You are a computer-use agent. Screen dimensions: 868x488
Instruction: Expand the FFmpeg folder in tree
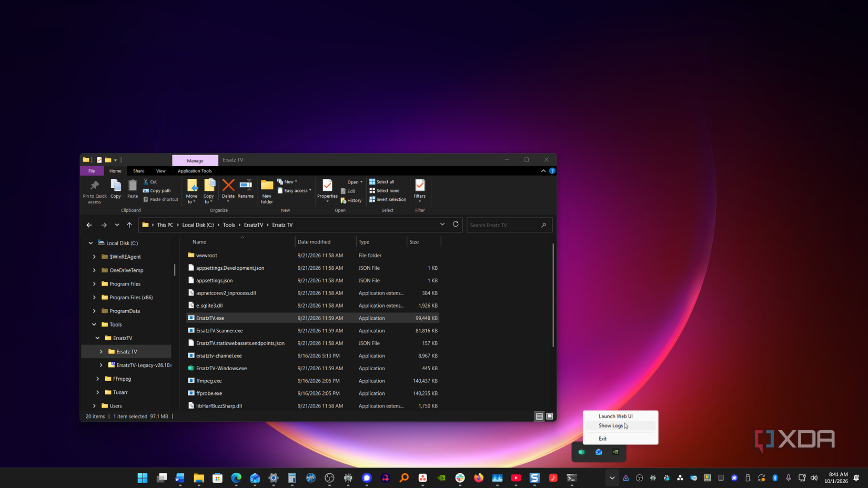98,379
